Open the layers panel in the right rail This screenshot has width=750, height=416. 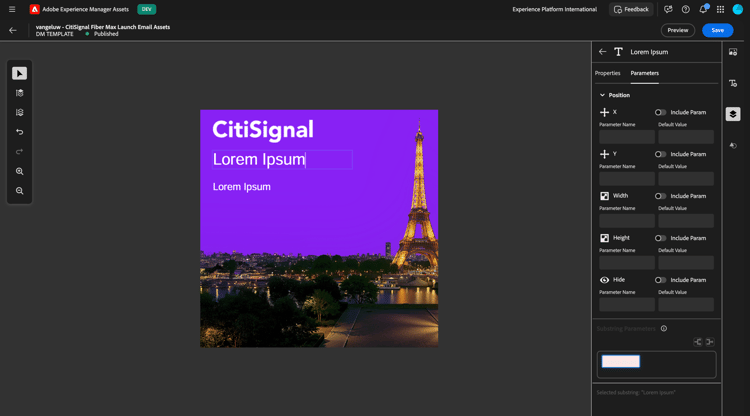tap(733, 114)
